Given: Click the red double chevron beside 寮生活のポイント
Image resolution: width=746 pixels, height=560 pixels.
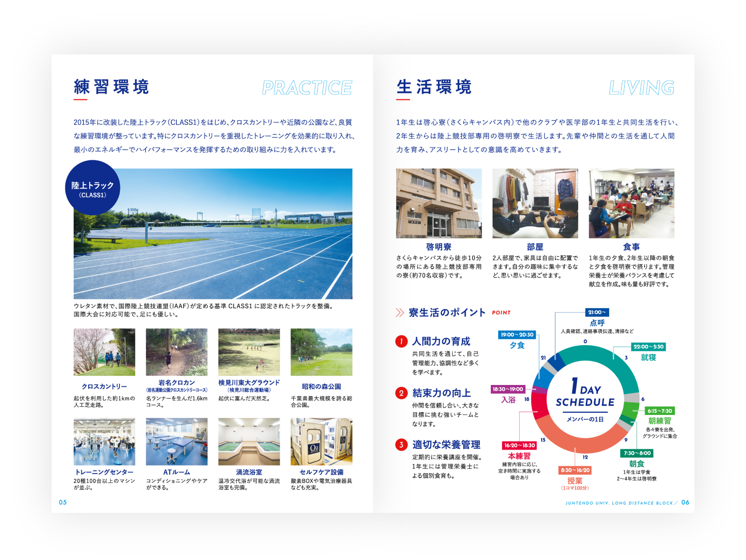Looking at the screenshot, I should coord(400,312).
